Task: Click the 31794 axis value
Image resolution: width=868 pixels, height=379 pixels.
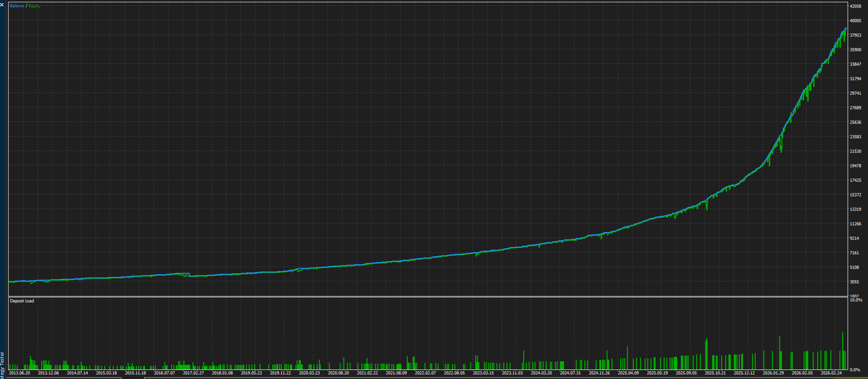Action: (x=855, y=79)
